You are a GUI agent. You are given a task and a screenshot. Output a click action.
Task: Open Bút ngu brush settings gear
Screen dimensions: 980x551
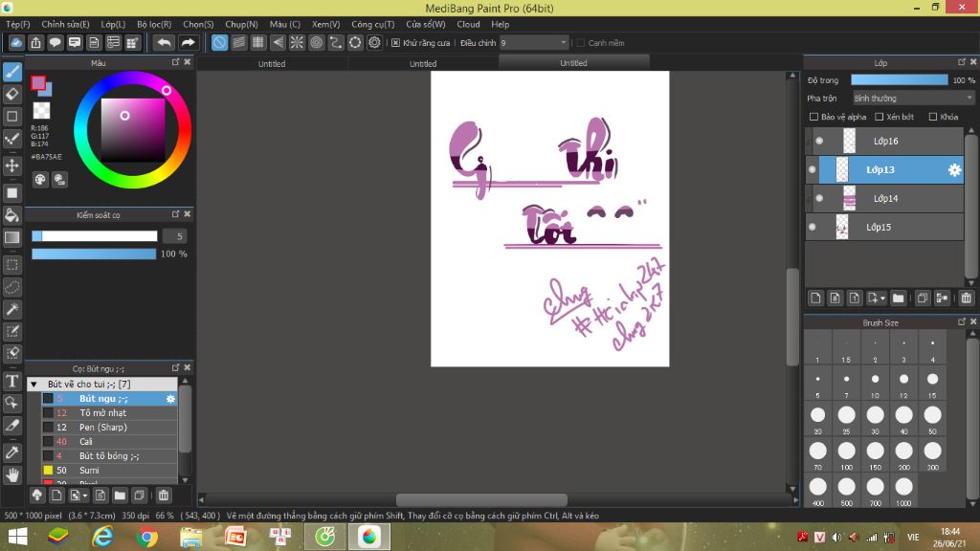(x=170, y=399)
